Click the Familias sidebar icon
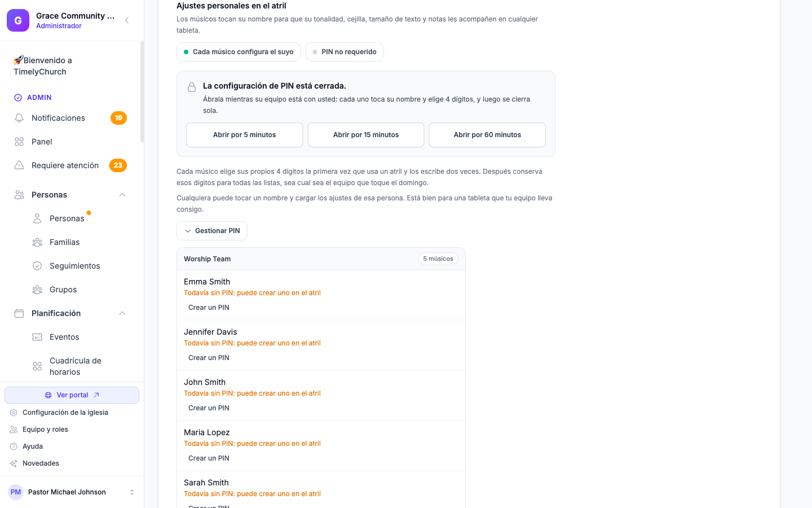The height and width of the screenshot is (508, 812). click(x=37, y=242)
